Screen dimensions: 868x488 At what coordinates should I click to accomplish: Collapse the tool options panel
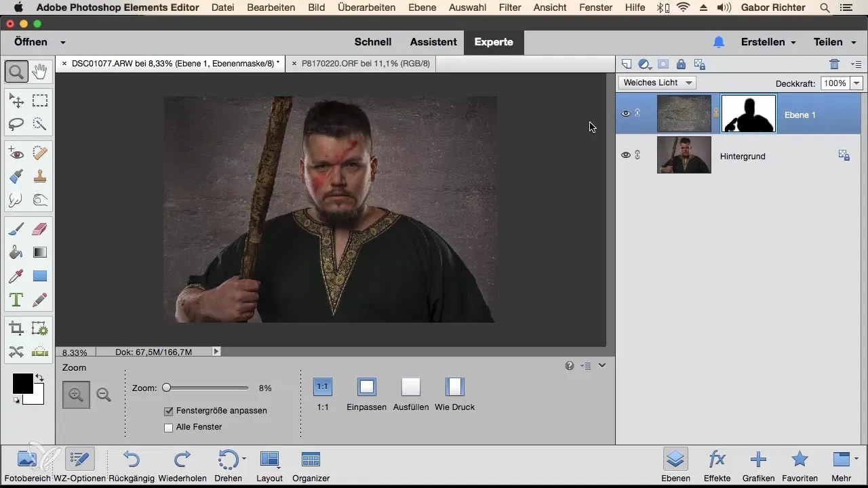[x=602, y=366]
